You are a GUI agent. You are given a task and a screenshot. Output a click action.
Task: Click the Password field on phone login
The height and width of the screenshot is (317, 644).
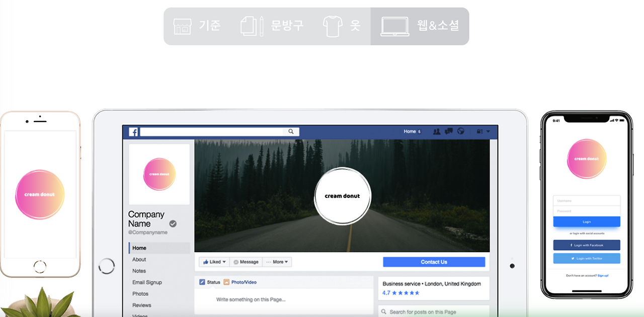point(587,211)
